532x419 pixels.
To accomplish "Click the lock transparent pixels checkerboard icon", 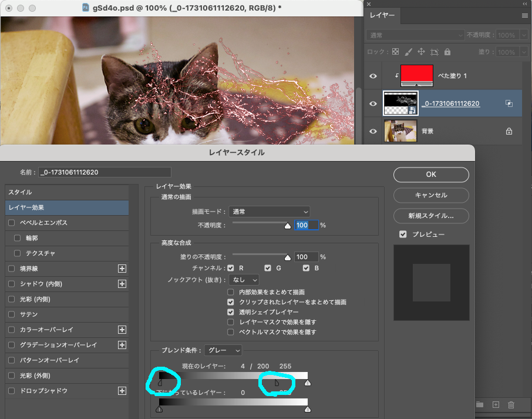I will [396, 52].
